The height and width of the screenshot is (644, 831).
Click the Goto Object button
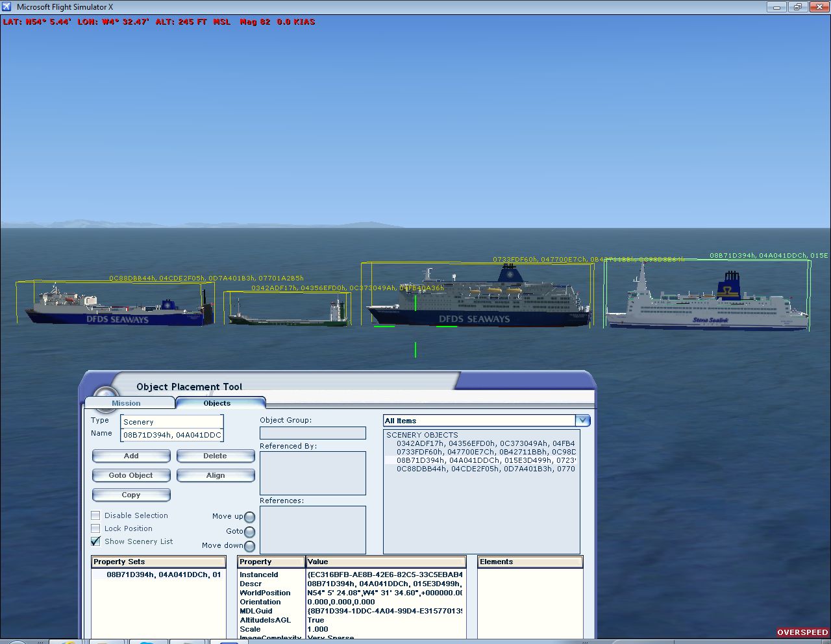tap(131, 475)
